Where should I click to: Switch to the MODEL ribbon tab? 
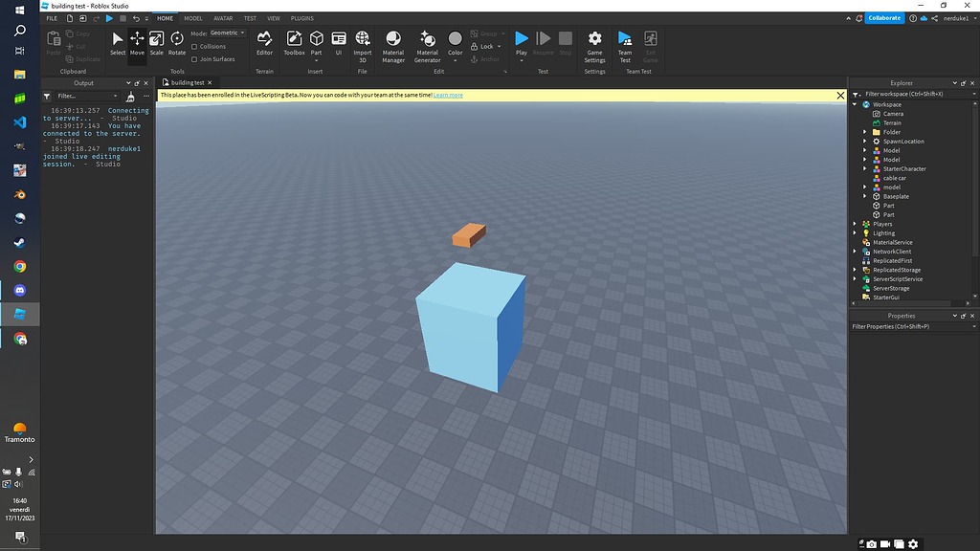click(x=192, y=17)
